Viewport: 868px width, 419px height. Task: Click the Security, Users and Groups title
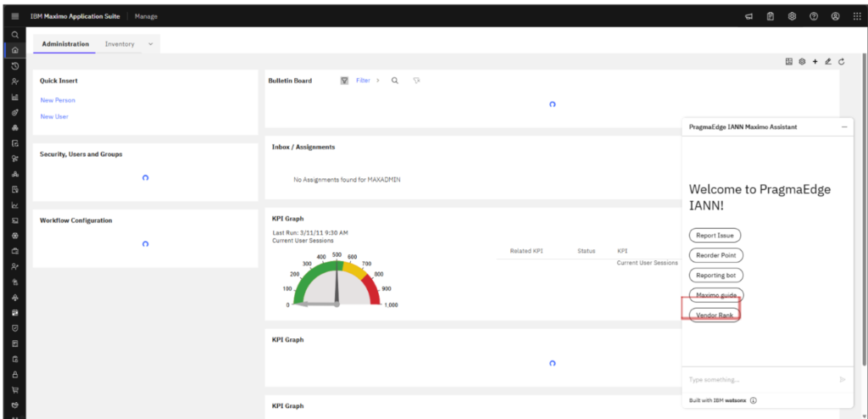point(81,154)
